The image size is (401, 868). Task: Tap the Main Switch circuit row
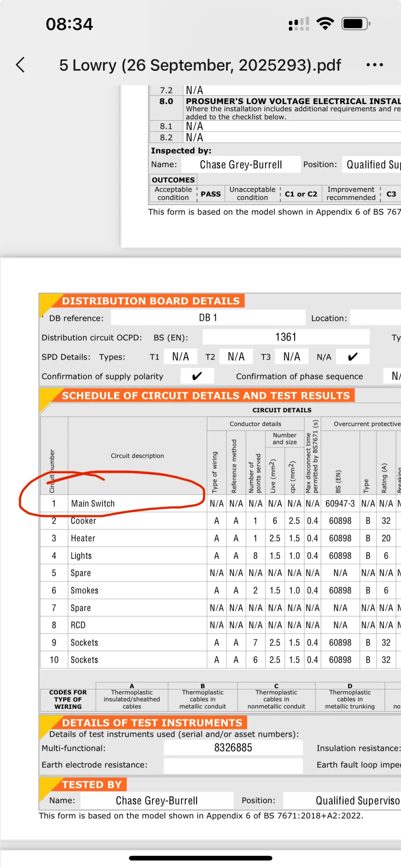coord(221,503)
